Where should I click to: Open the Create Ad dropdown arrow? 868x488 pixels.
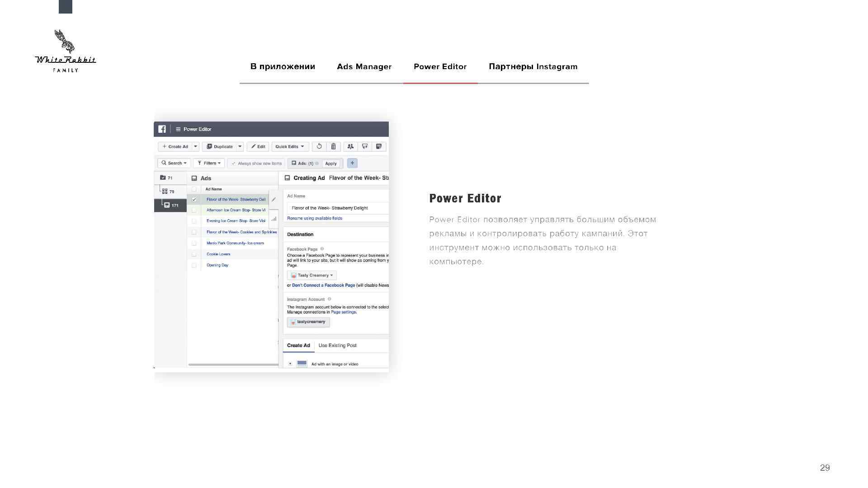tap(195, 146)
